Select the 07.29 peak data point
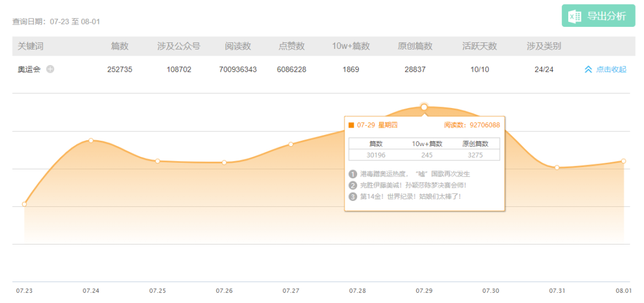 click(425, 107)
